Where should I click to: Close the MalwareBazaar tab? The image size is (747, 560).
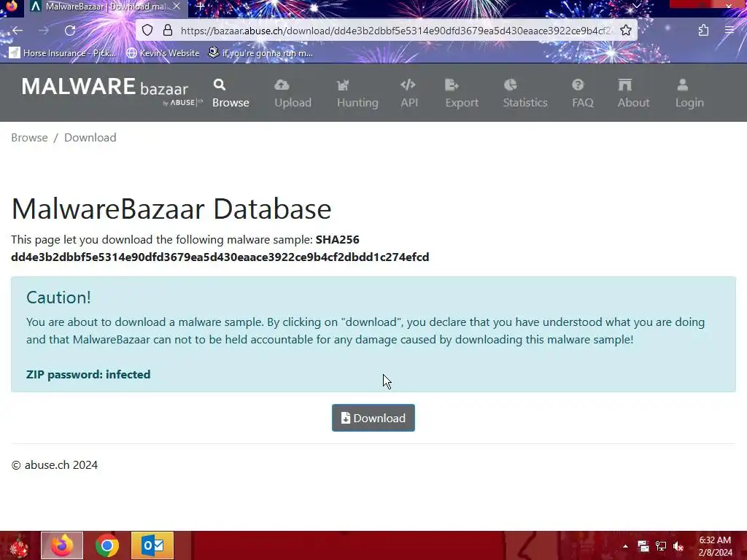point(177,7)
